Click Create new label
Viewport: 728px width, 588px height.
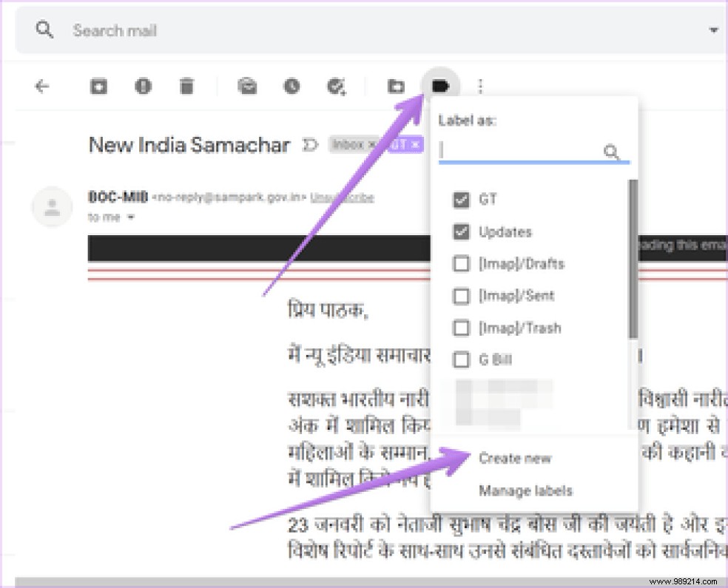point(515,458)
